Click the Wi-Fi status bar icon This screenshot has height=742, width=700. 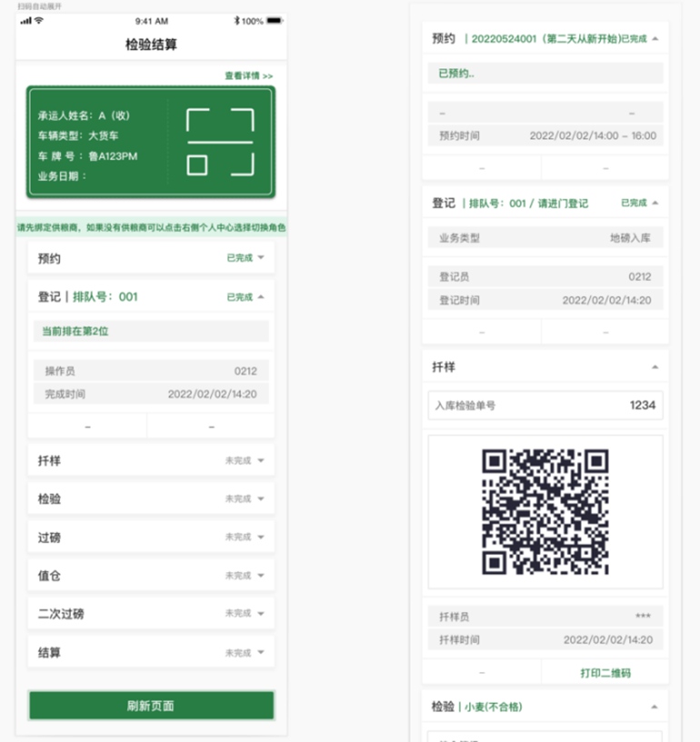click(39, 20)
